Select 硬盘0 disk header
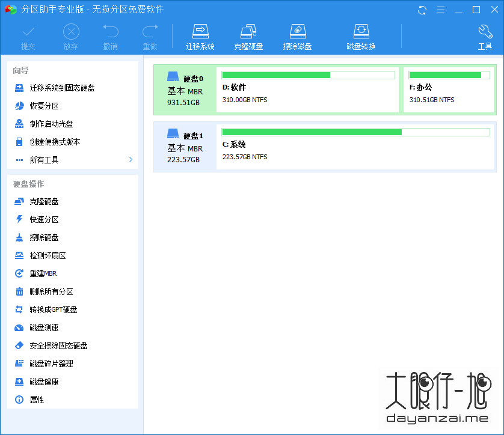This screenshot has height=435, width=504. click(x=185, y=90)
